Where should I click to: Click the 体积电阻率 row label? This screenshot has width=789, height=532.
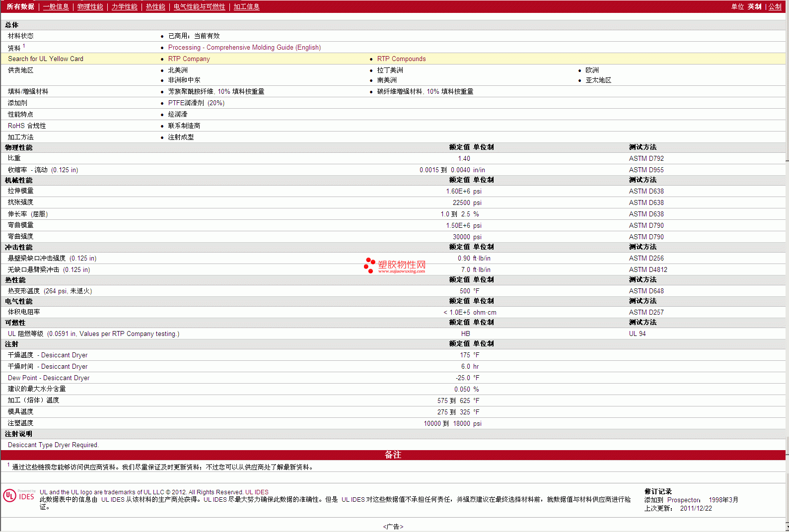(24, 312)
